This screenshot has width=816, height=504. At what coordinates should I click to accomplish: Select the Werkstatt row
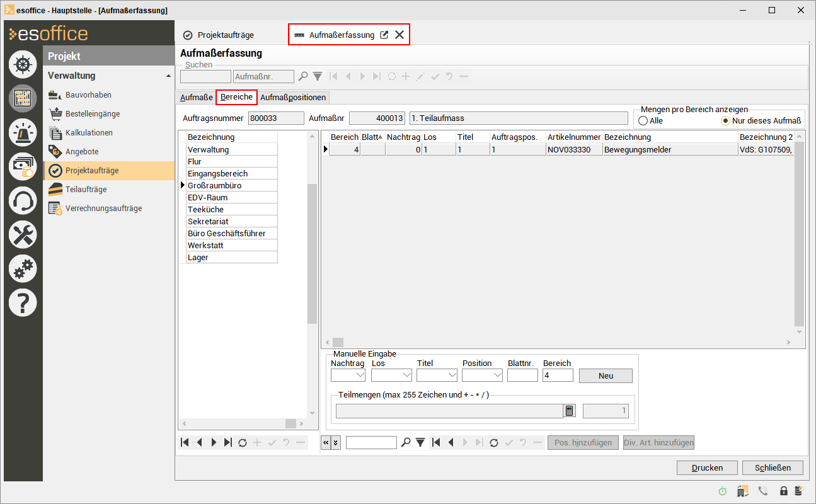(232, 246)
